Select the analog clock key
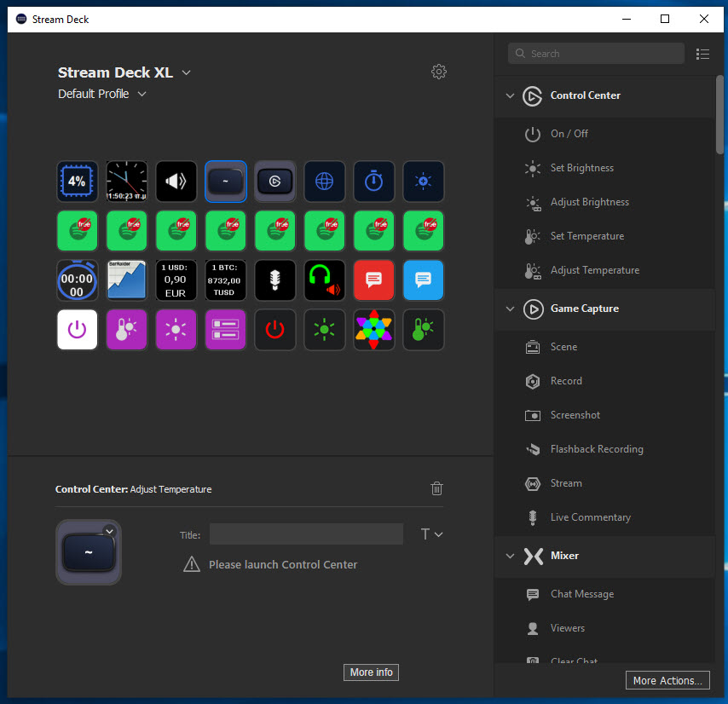This screenshot has height=704, width=728. click(127, 181)
